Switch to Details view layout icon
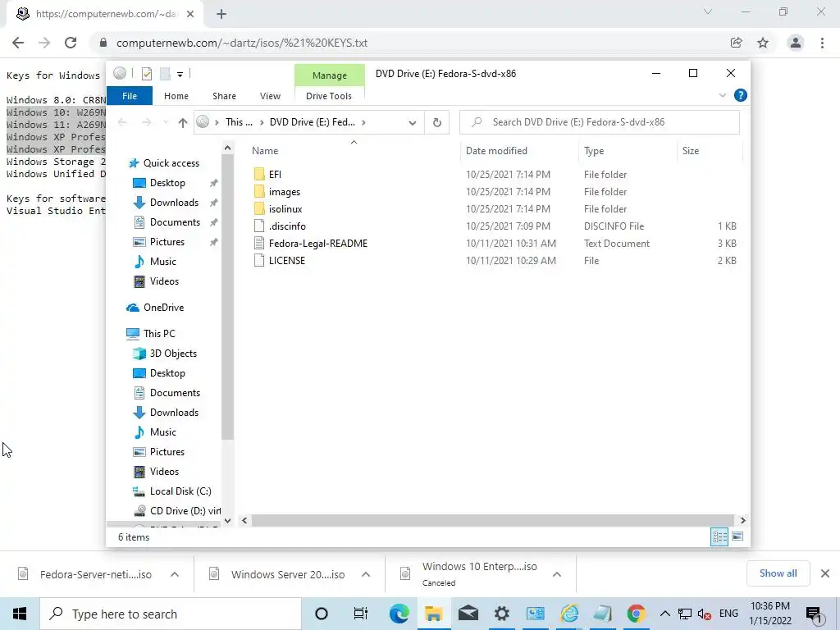 719,536
